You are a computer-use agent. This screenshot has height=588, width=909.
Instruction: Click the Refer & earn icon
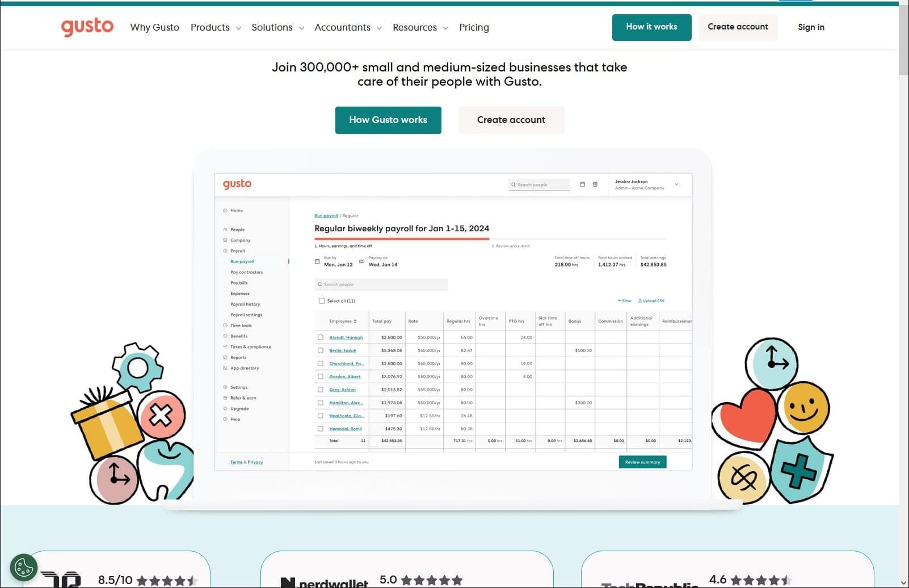click(x=225, y=398)
